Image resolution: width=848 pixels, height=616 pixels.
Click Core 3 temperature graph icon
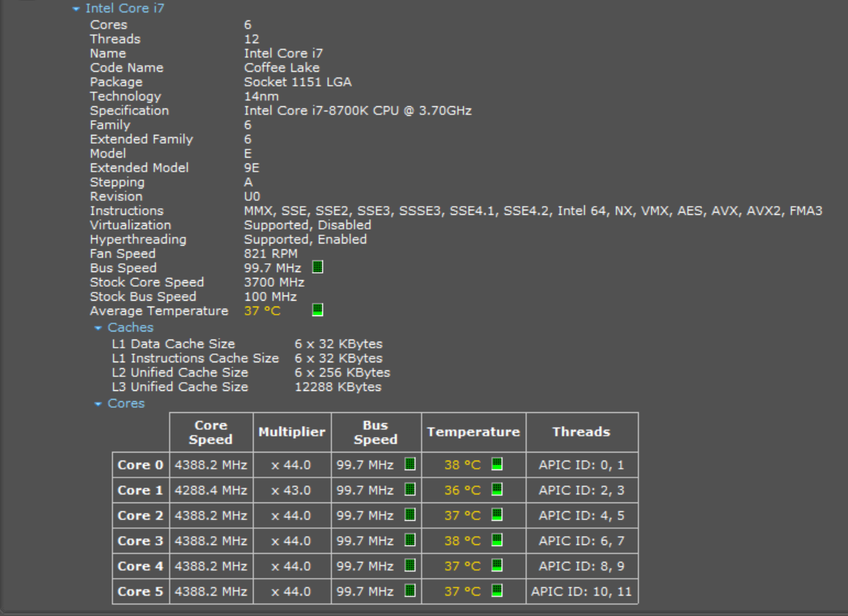pyautogui.click(x=497, y=540)
